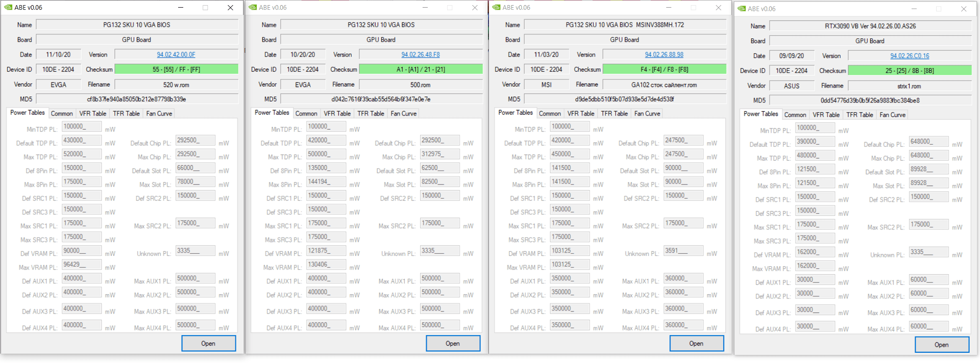Click Filename field showing 520 w.rom
The width and height of the screenshot is (980, 363).
pyautogui.click(x=176, y=85)
